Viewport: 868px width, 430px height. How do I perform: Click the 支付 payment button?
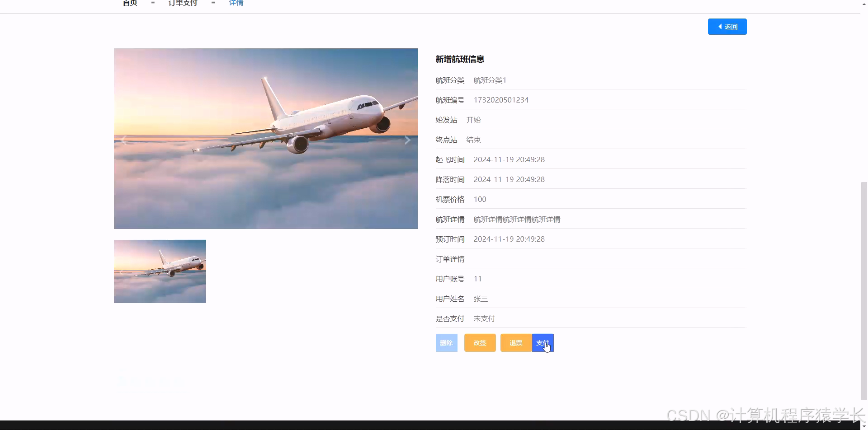coord(542,343)
